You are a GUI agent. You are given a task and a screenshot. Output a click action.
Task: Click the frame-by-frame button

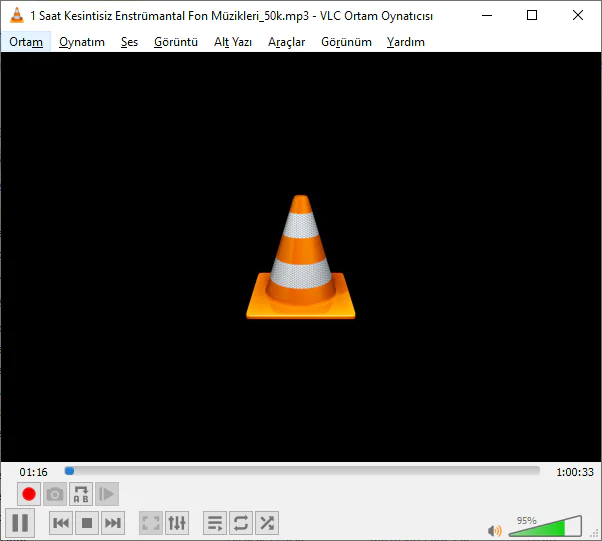click(107, 494)
